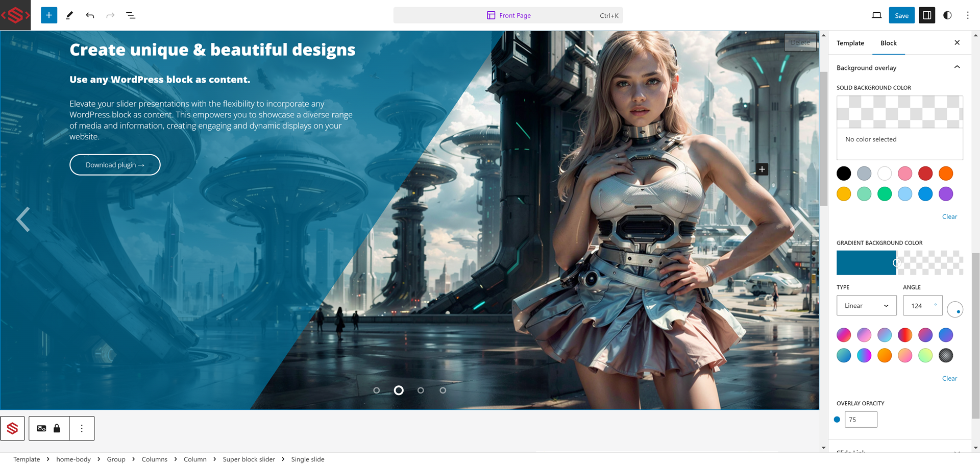Pick the gray solid color swatch
This screenshot has width=980, height=465.
[864, 174]
